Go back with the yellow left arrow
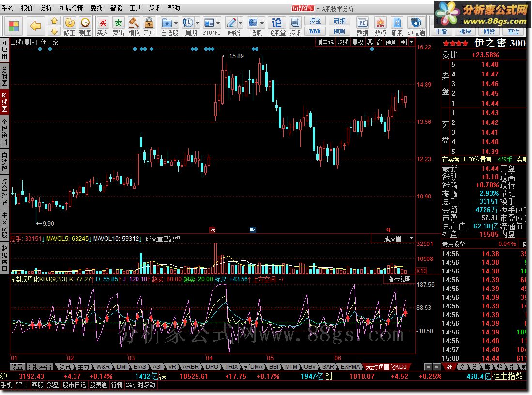Image resolution: width=532 pixels, height=395 pixels. point(35,26)
